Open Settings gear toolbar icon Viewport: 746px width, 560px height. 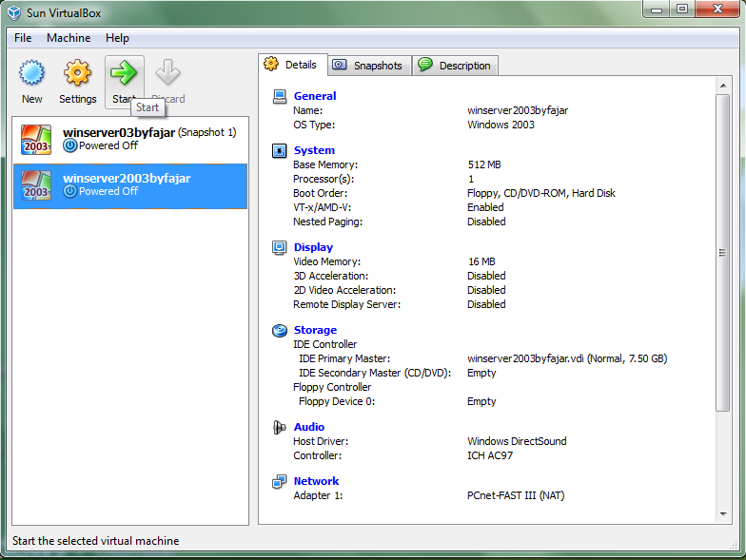(77, 72)
